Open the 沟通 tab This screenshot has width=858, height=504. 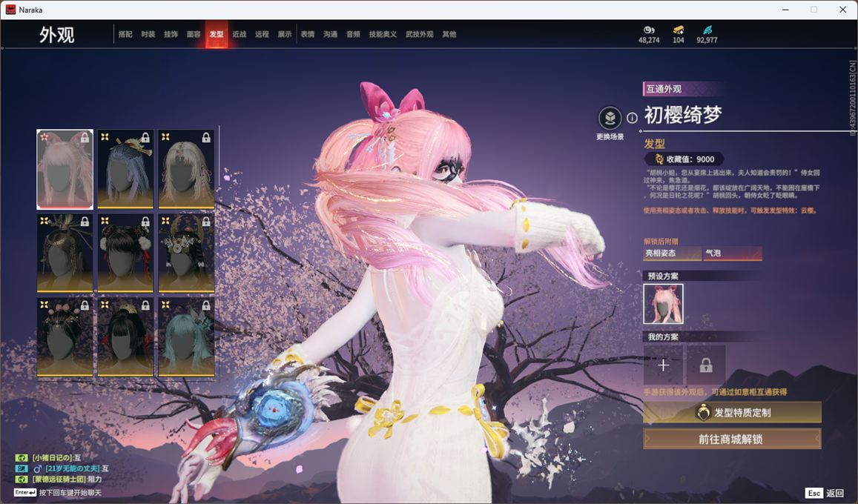click(331, 34)
